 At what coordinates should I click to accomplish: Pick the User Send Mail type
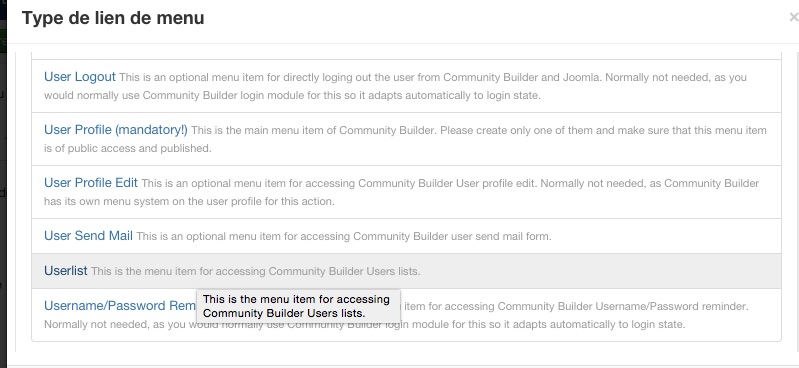[x=88, y=236]
